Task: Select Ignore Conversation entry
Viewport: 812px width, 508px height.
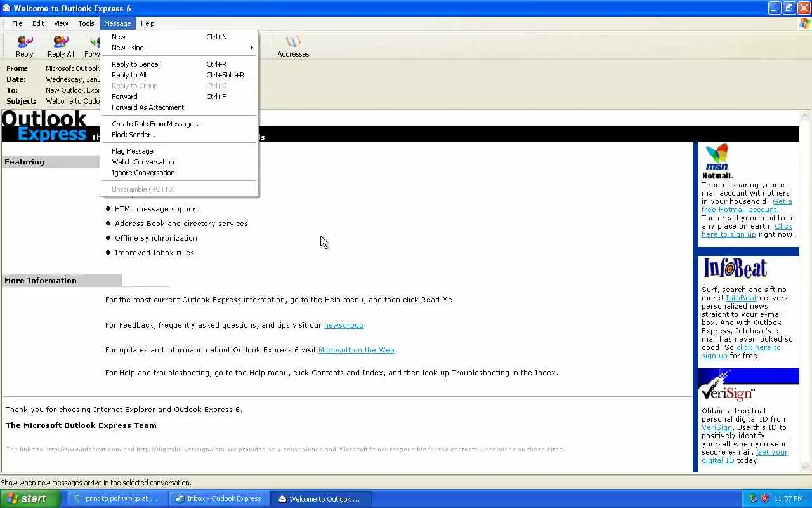Action: 179,173
